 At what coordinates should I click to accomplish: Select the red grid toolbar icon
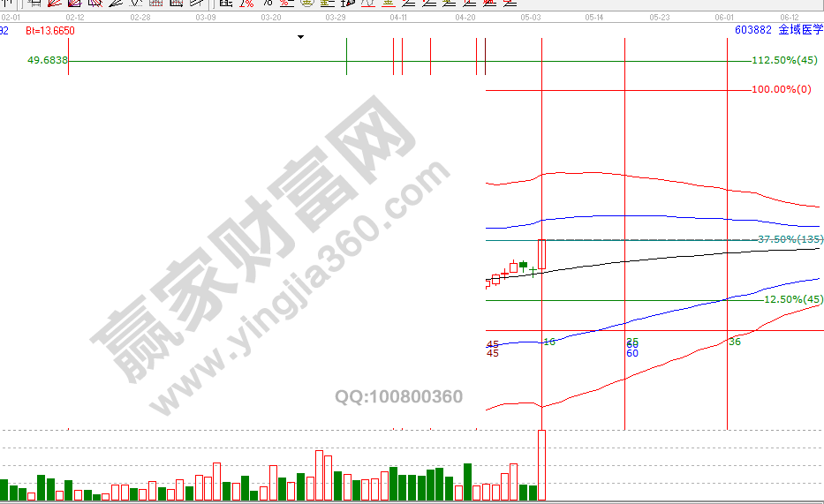tap(155, 3)
